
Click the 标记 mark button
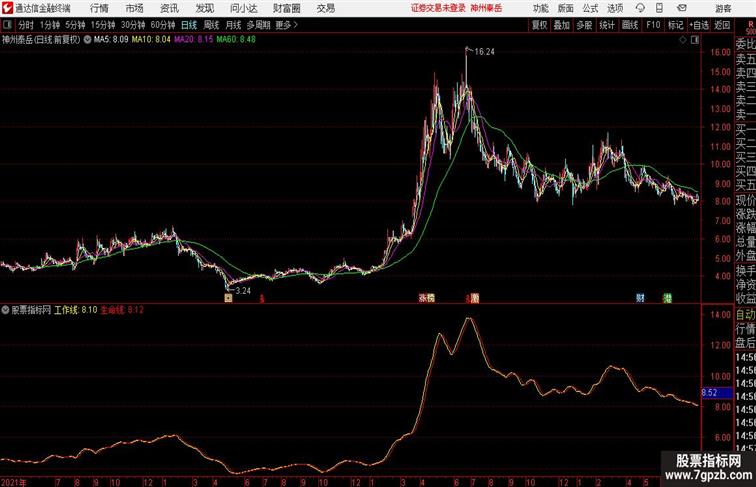tap(675, 25)
